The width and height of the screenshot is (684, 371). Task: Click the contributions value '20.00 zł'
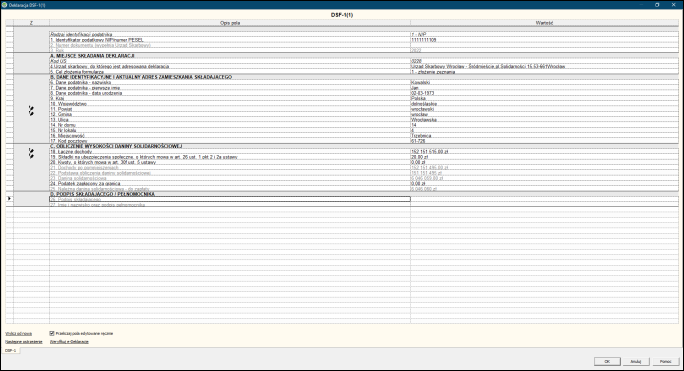[x=419, y=157]
